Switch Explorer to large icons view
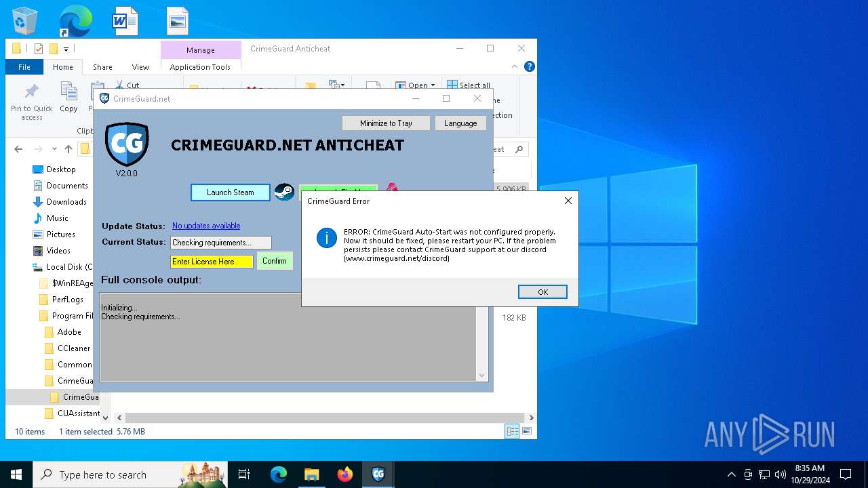The image size is (868, 488). pos(526,432)
